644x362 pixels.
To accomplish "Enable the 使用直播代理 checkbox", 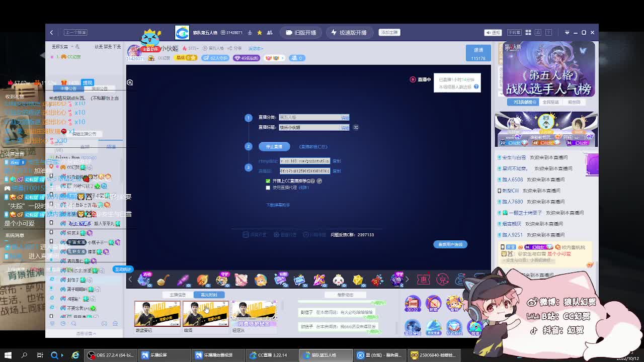I will coord(268,188).
